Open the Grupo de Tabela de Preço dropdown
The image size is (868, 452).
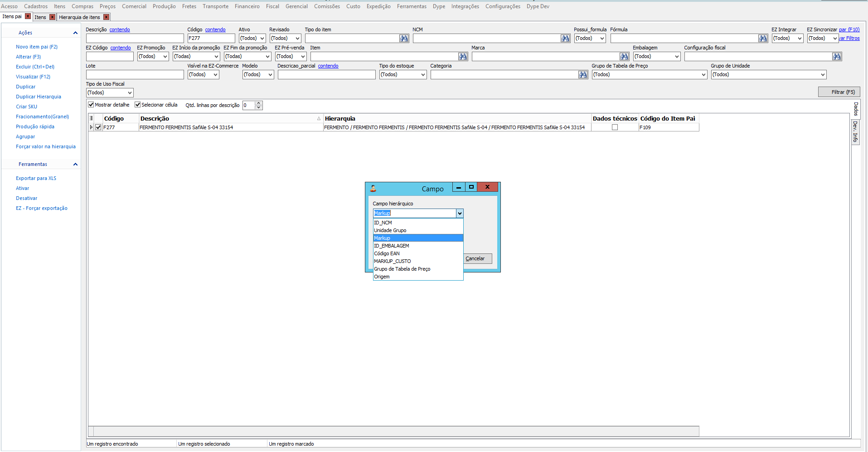[703, 75]
